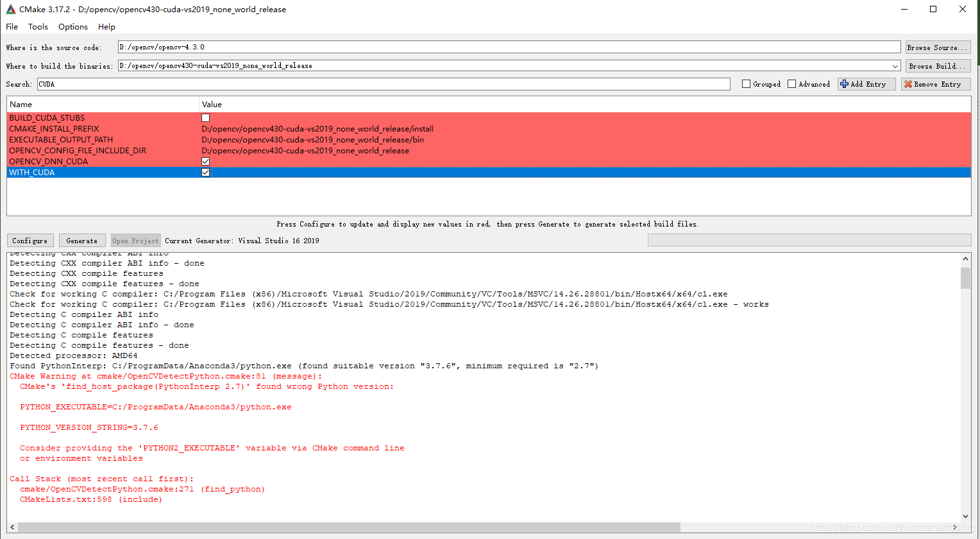The height and width of the screenshot is (539, 980).
Task: Enable the Advanced checkbox
Action: (x=791, y=84)
